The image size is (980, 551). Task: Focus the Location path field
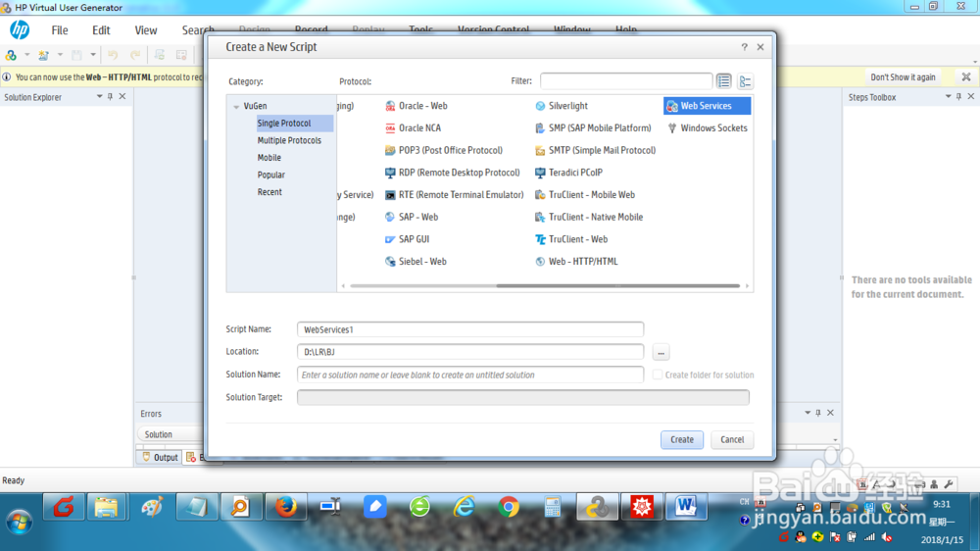click(x=470, y=352)
